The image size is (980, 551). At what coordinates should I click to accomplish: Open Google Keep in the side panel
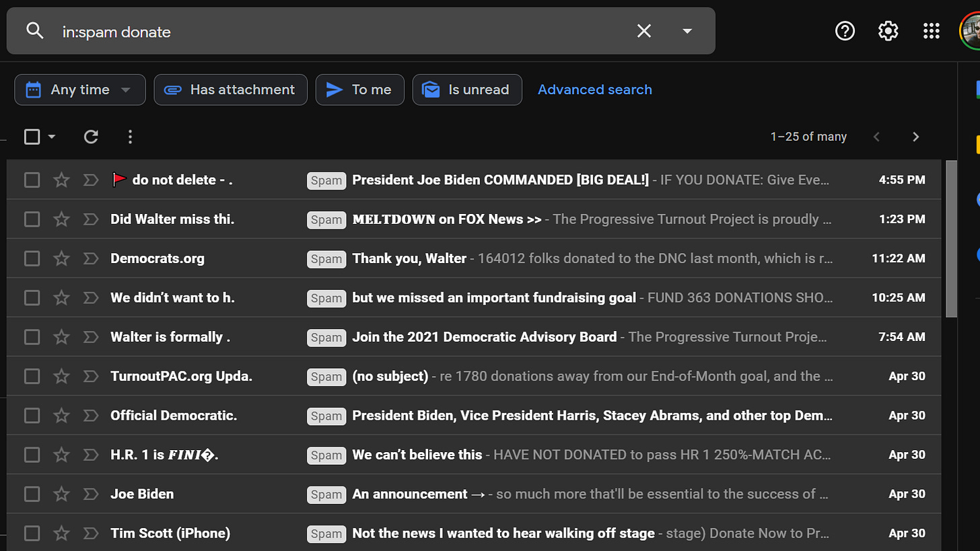click(977, 144)
